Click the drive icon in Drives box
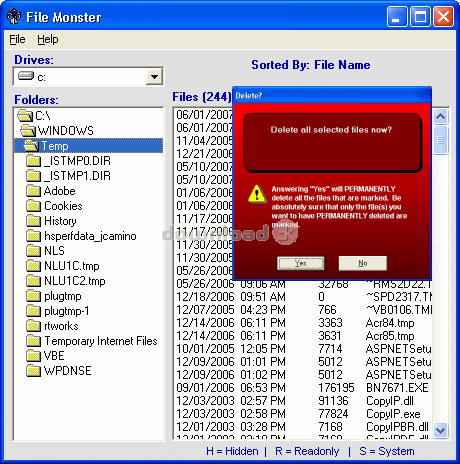 26,76
